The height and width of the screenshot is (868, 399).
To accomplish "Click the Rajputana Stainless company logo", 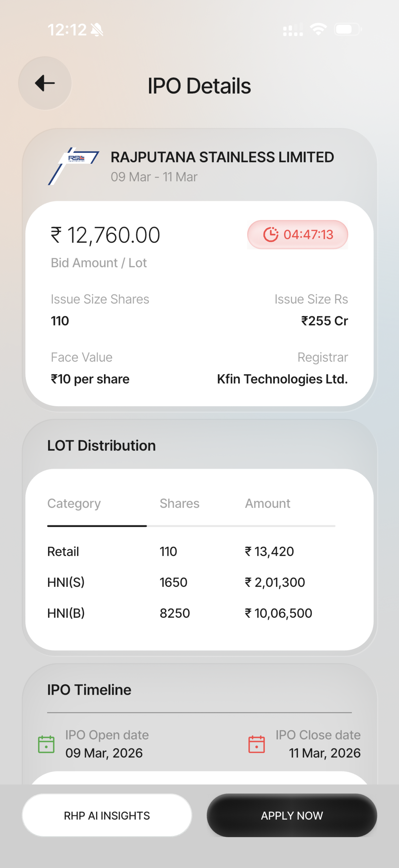I will pos(73,166).
